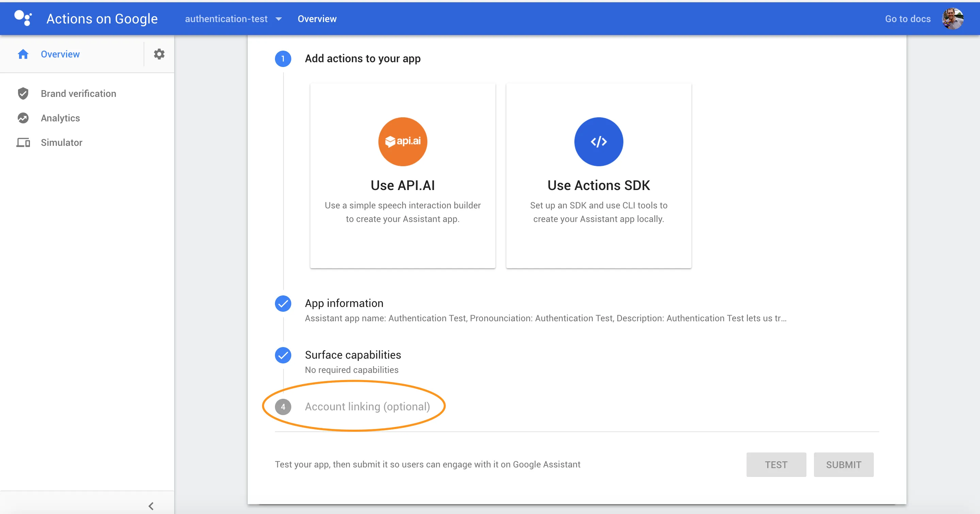Open Simulator from the sidebar menu
The height and width of the screenshot is (514, 980).
[x=61, y=142]
